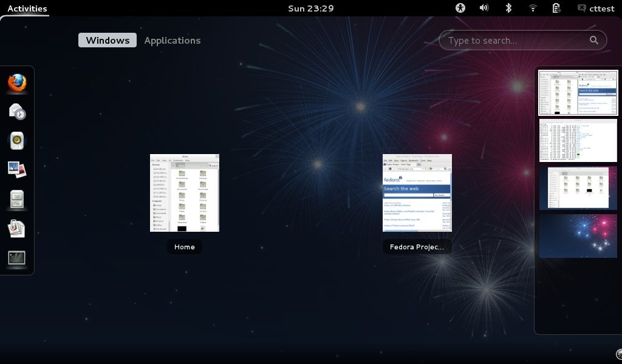Image resolution: width=622 pixels, height=364 pixels.
Task: Open Evolution mail from the dash
Action: click(16, 112)
